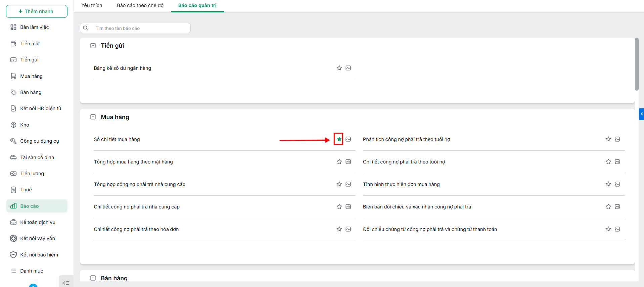Favorite Tổng hợp mua hàng theo mặt hàng
Viewport: 644px width, 287px height.
click(339, 162)
